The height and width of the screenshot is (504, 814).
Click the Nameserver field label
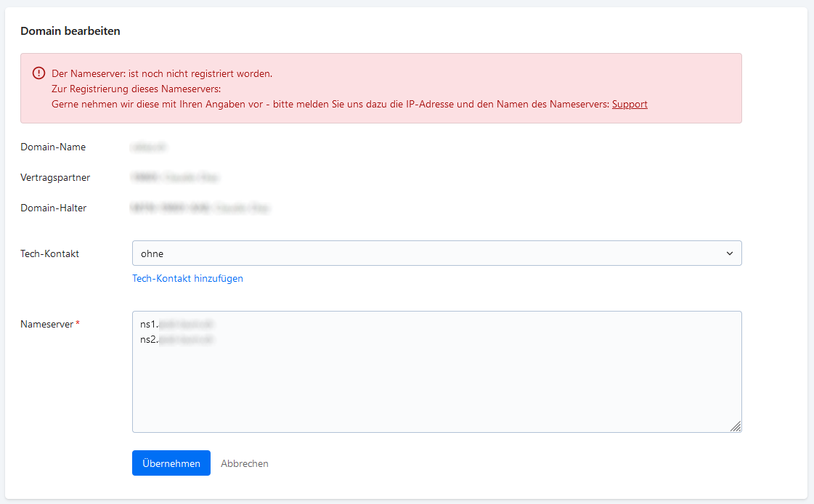(x=46, y=324)
